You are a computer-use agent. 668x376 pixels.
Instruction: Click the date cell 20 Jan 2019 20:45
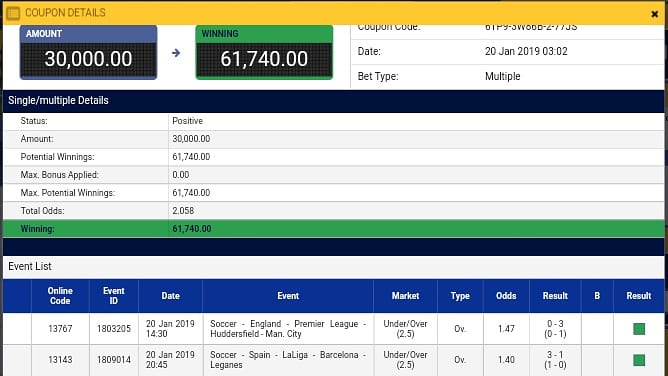170,360
